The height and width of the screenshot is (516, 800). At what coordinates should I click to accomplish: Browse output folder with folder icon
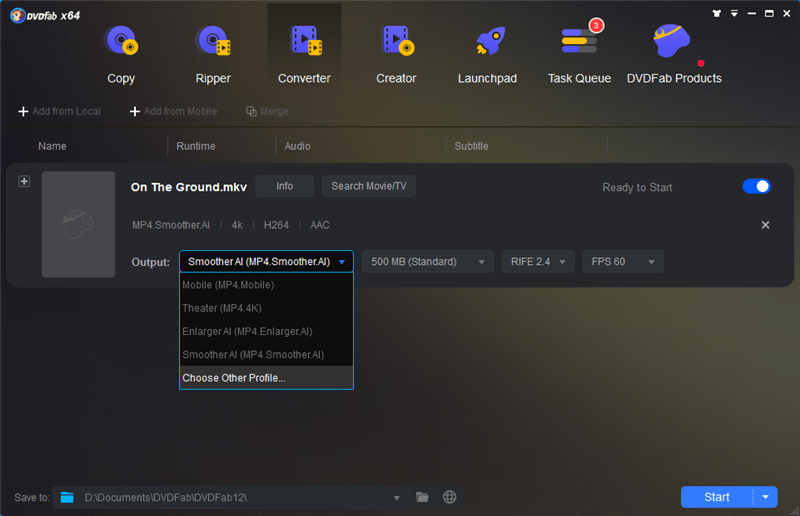[x=422, y=497]
